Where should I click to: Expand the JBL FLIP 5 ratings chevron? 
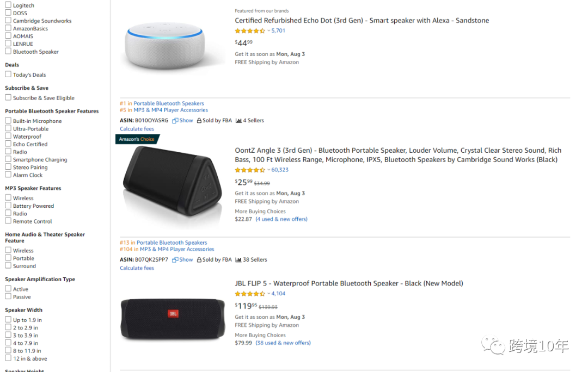click(269, 294)
